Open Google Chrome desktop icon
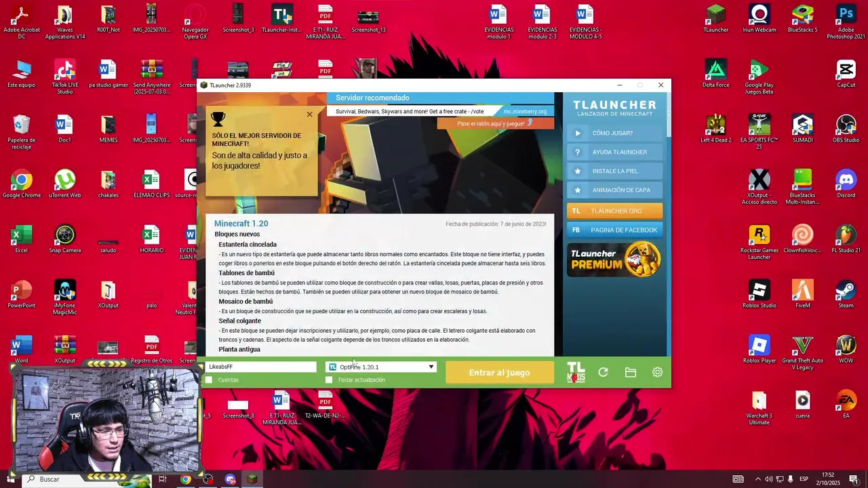This screenshot has height=488, width=868. click(x=22, y=184)
